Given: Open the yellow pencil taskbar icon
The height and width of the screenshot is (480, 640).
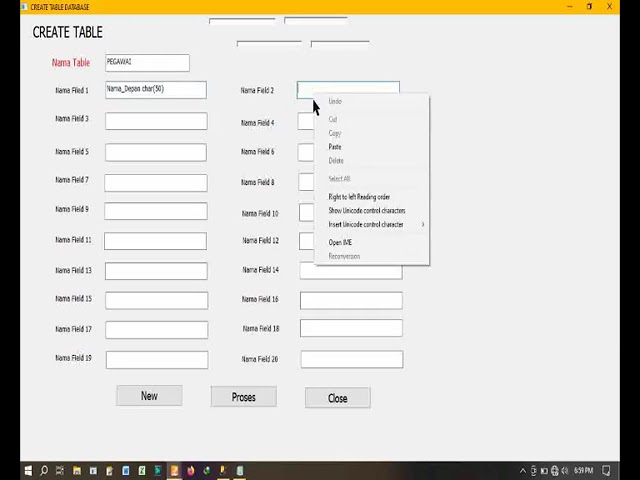Looking at the screenshot, I should (223, 471).
